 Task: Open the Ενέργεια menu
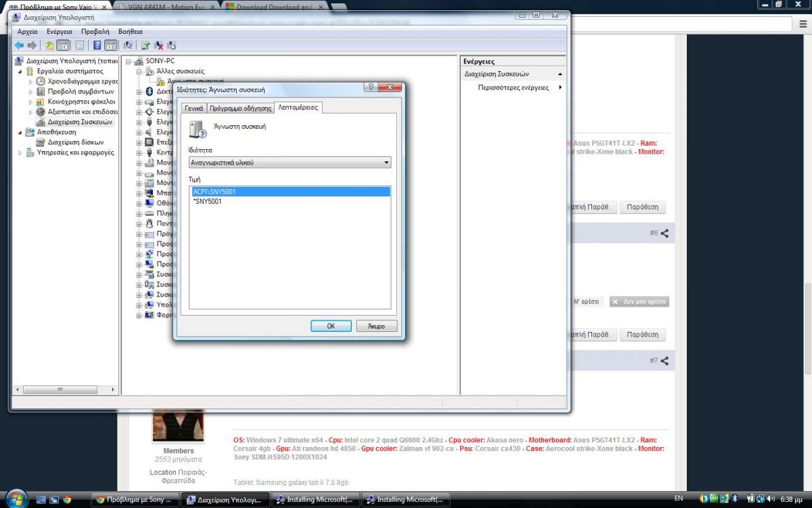(59, 31)
